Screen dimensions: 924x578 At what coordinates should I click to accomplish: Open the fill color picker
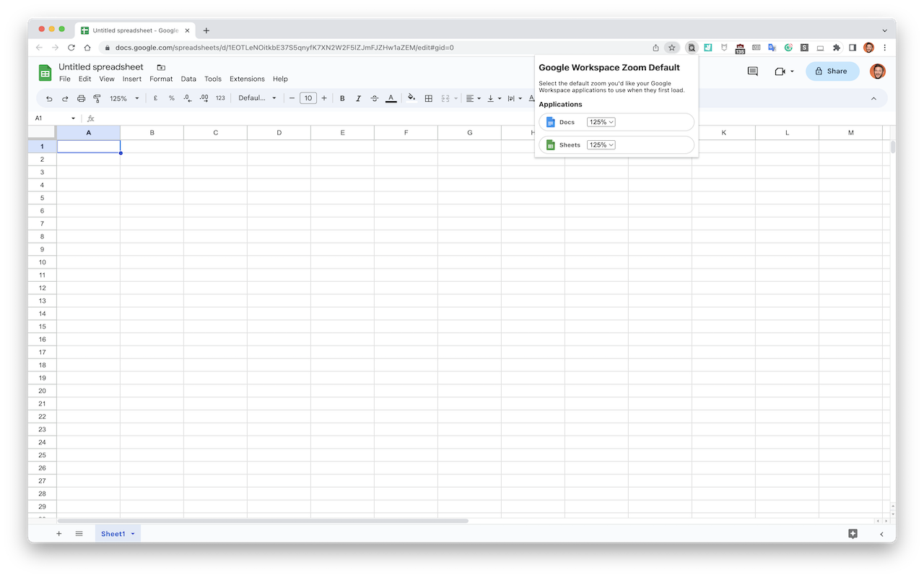point(411,98)
